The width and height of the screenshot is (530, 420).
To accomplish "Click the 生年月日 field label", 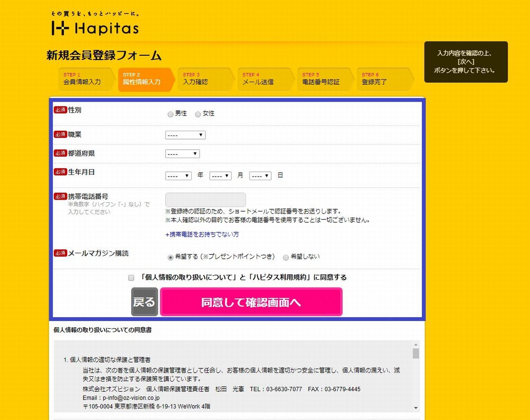I will pyautogui.click(x=81, y=172).
